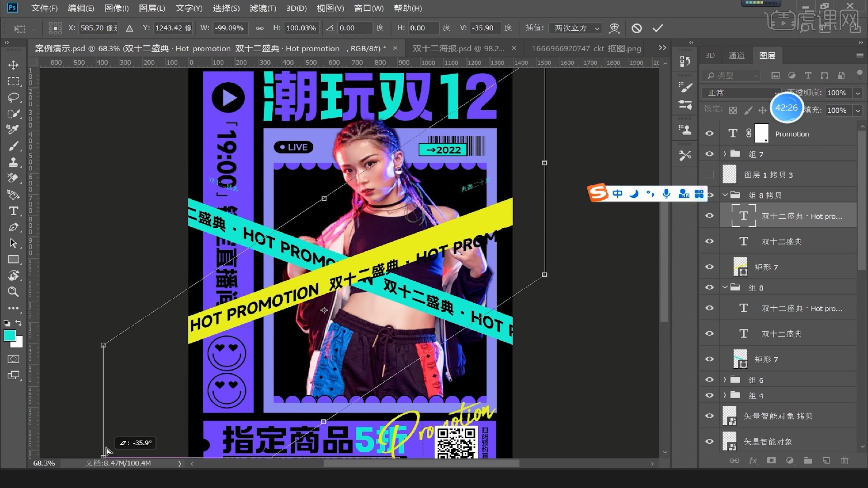Viewport: 868px width, 488px height.
Task: Click the X position input field
Action: pos(99,28)
